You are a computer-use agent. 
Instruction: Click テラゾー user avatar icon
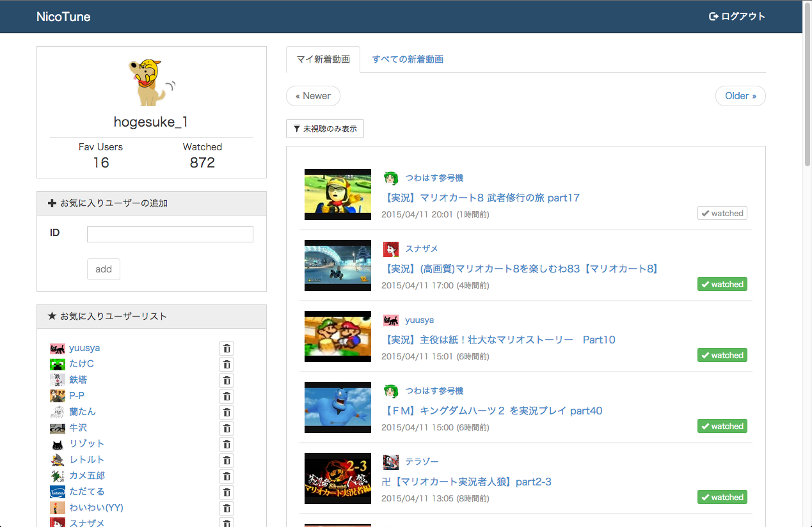[x=391, y=462]
